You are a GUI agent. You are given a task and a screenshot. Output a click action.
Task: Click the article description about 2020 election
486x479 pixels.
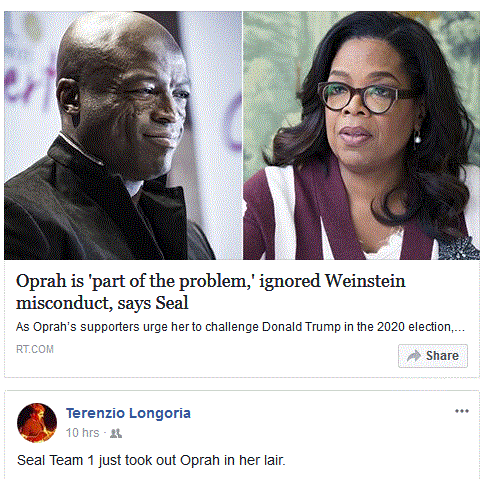click(x=240, y=327)
